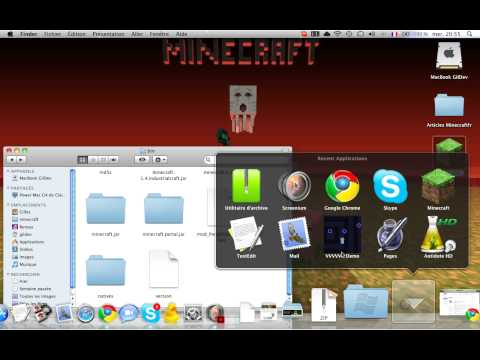Click Chrome icon in the Dock
Image resolution: width=480 pixels, height=360 pixels.
tap(107, 313)
